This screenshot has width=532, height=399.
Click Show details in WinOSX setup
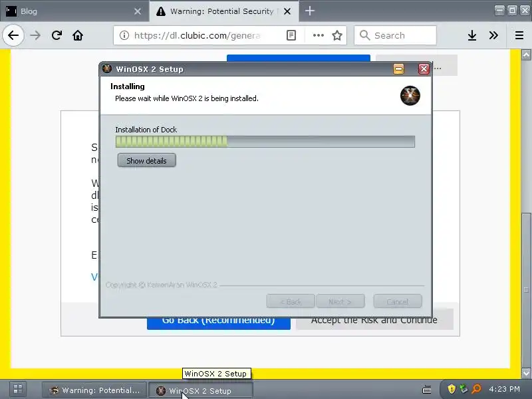click(x=146, y=160)
